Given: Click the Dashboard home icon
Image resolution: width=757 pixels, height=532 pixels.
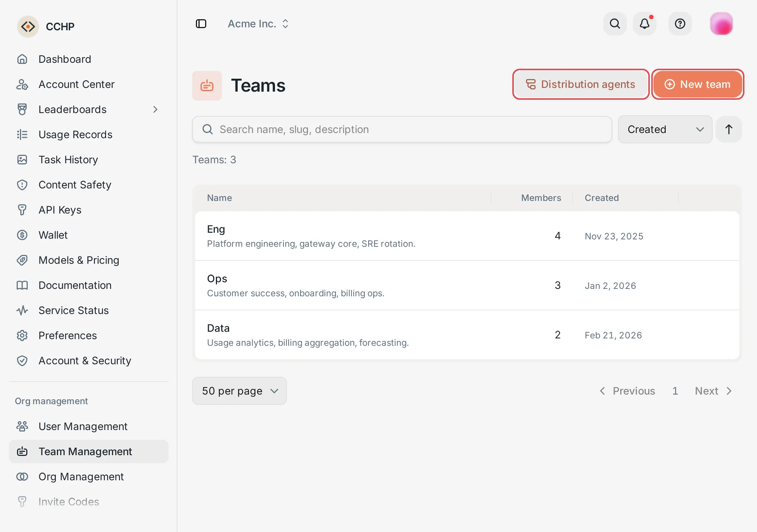Looking at the screenshot, I should tap(22, 59).
